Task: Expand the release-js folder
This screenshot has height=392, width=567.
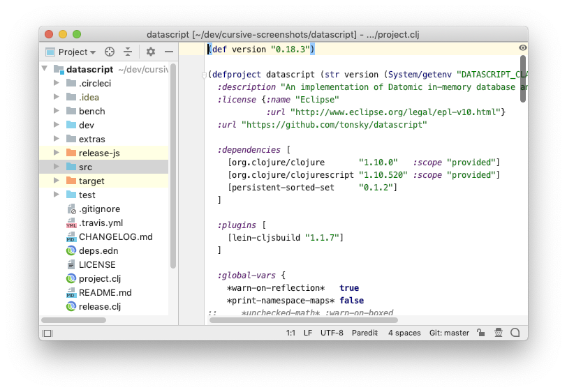Action: tap(57, 153)
